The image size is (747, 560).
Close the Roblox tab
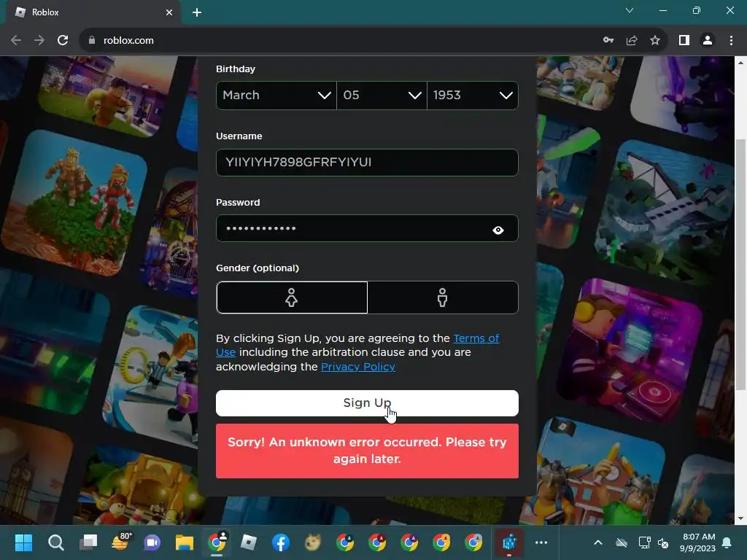click(x=169, y=12)
